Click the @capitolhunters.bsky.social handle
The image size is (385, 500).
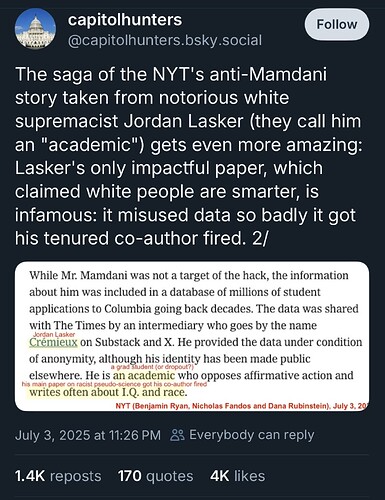coord(165,40)
